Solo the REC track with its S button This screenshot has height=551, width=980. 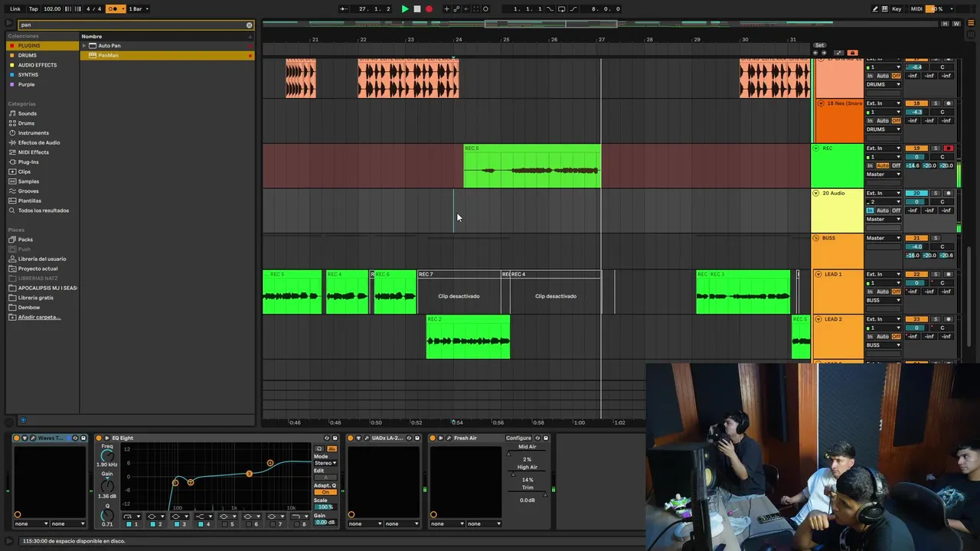935,148
